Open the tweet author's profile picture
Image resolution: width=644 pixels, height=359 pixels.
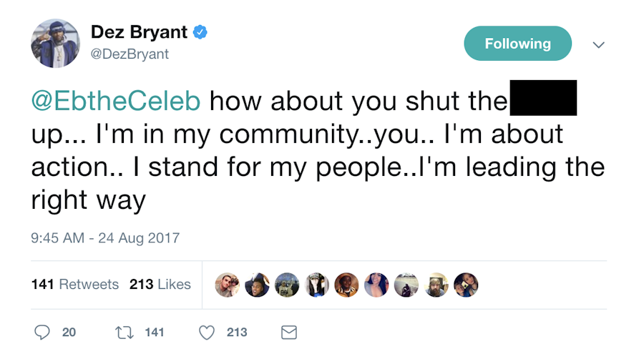[54, 43]
